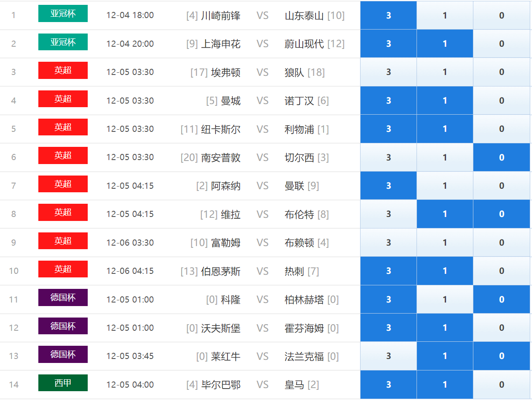This screenshot has height=400, width=532.
Task: Open team 切尔西
Action: tap(299, 158)
